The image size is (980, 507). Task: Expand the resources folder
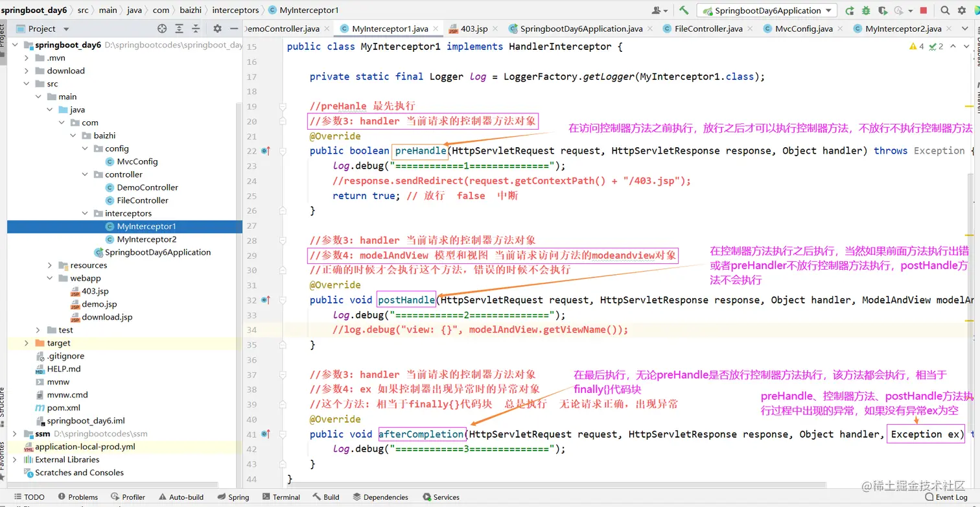pyautogui.click(x=50, y=265)
